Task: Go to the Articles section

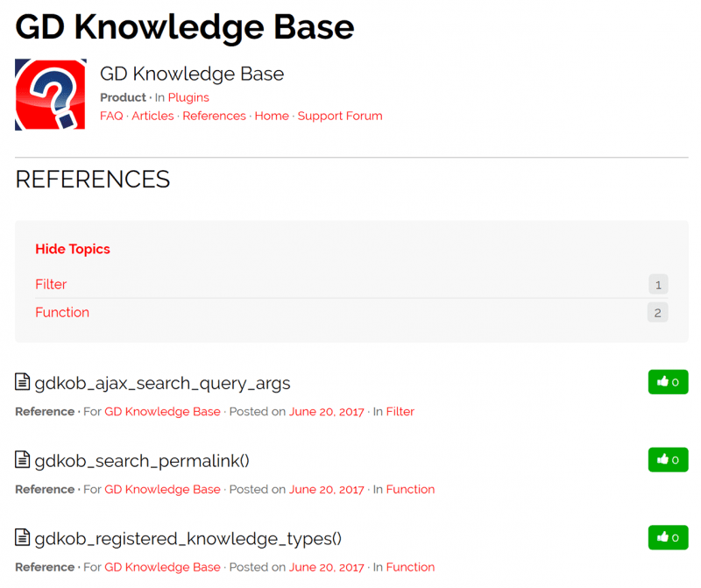Action: (152, 116)
